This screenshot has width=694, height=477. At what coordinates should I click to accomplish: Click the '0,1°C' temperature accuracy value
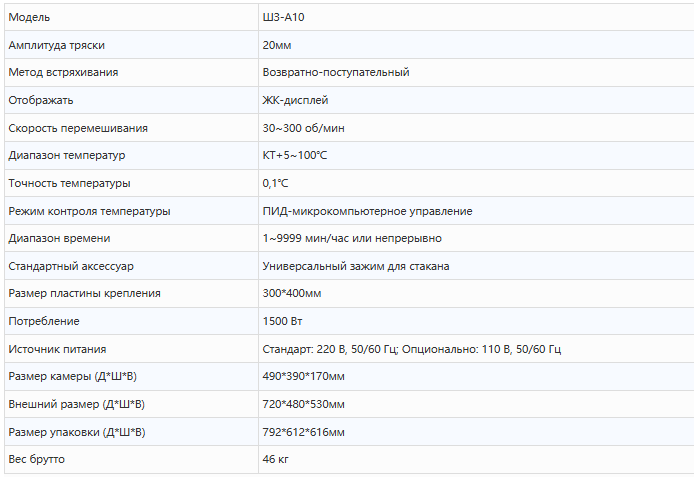(275, 183)
